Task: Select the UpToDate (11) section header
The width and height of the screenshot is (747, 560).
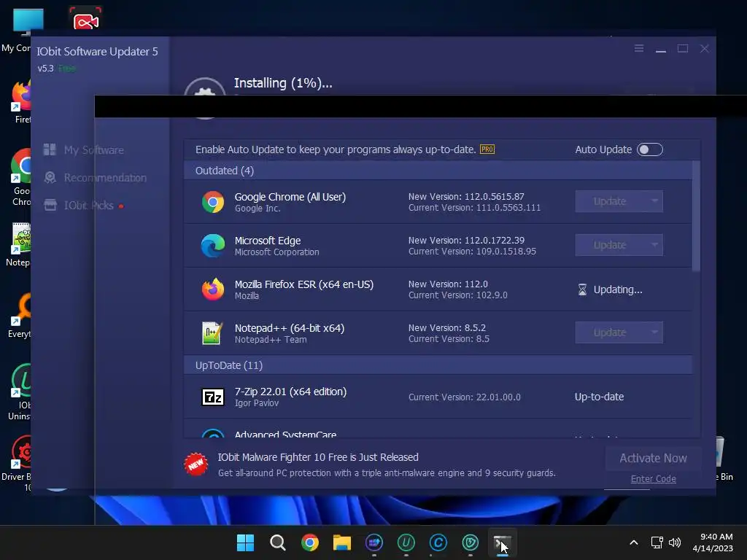Action: 438,365
